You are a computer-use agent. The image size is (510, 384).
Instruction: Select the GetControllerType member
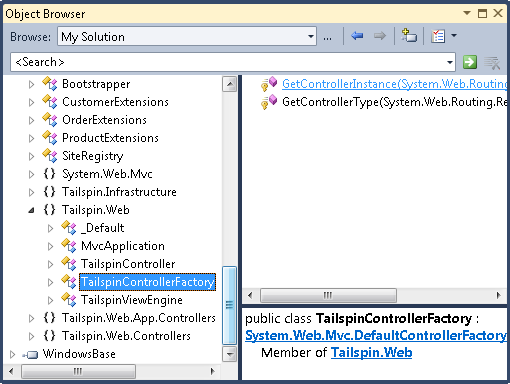point(394,102)
